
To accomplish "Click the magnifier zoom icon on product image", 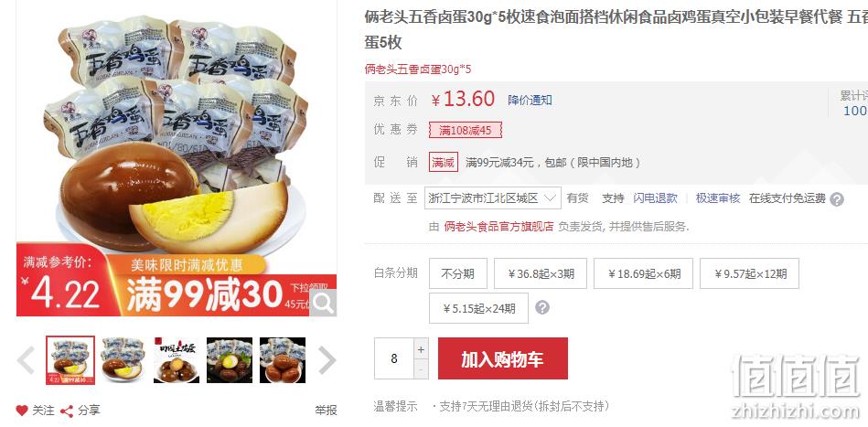I will pos(323,303).
